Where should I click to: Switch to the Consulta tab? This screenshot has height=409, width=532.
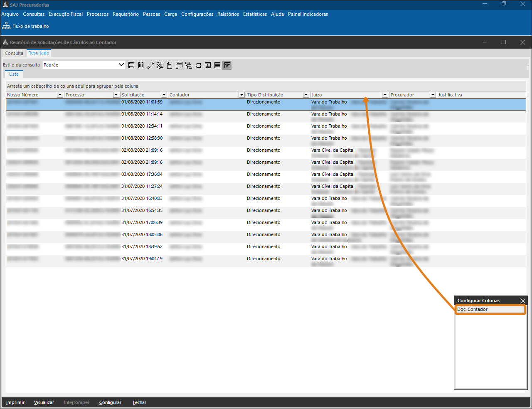coord(14,53)
